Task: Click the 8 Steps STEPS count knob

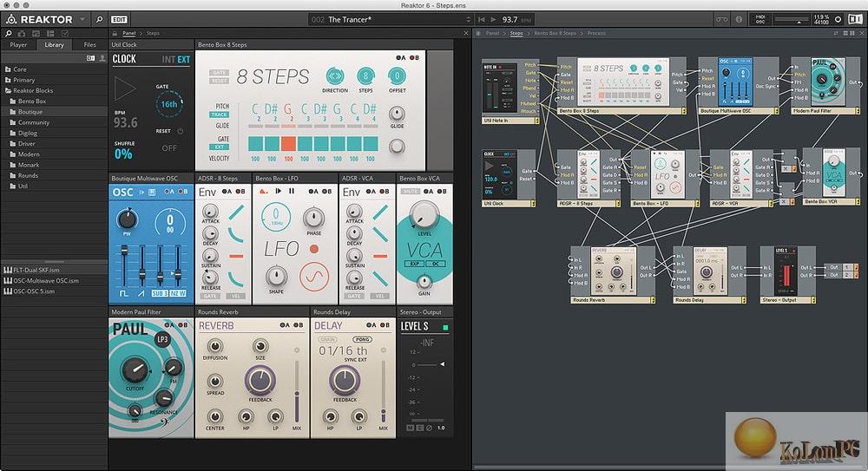Action: (x=365, y=75)
